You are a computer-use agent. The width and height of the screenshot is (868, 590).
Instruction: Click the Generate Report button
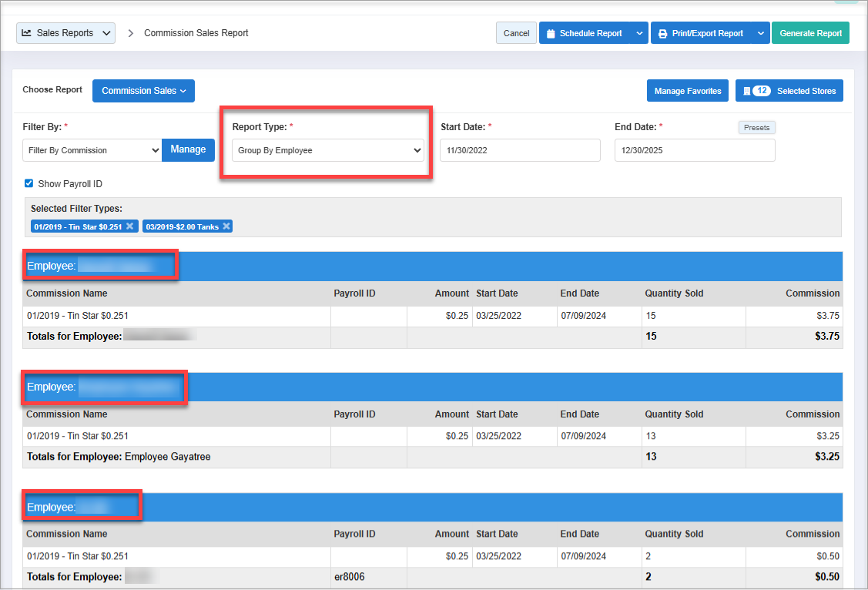(x=810, y=33)
